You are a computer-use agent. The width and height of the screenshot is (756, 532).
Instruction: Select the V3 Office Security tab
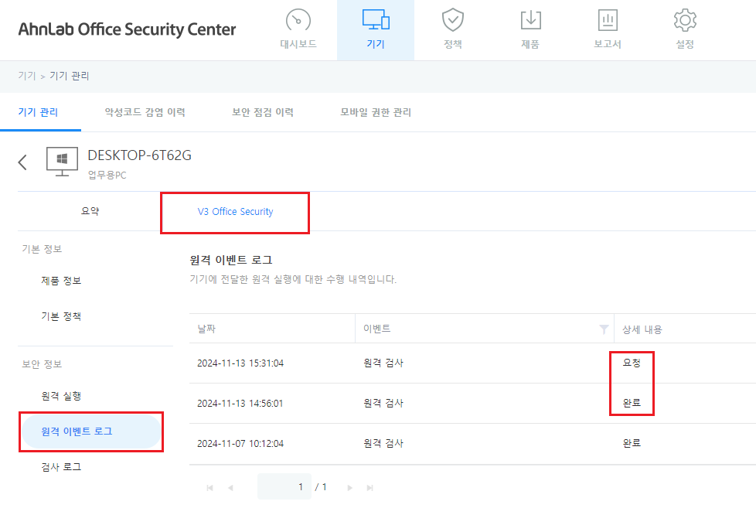[x=235, y=212]
